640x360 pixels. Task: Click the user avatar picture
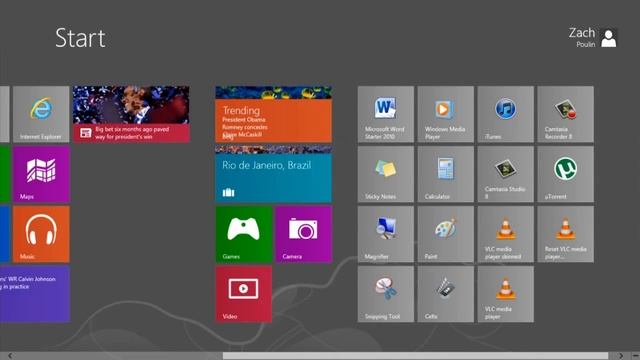[x=609, y=38]
